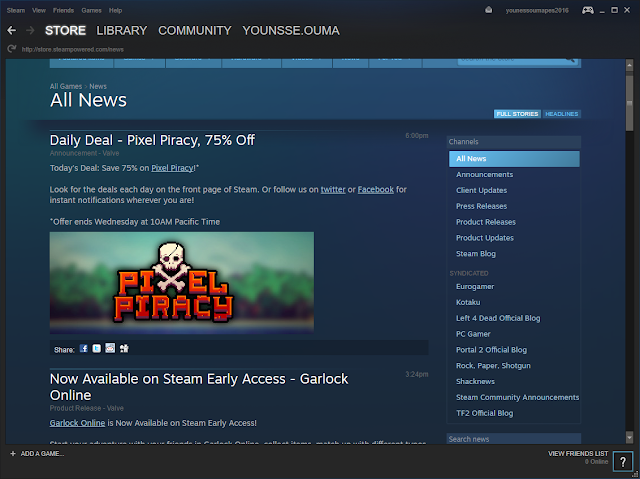This screenshot has height=479, width=640.
Task: Click the All Games breadcrumb
Action: point(66,86)
